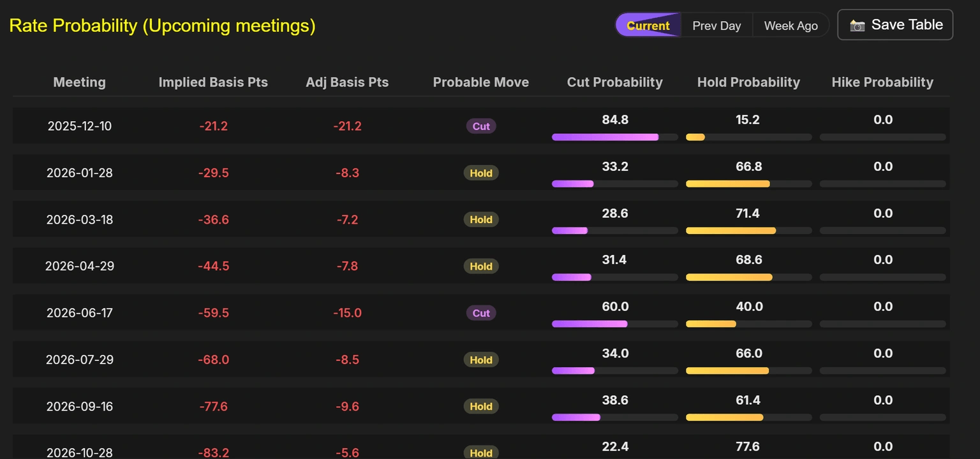Click the Hold badge for 2026-07-29
This screenshot has width=980, height=459.
[x=481, y=360]
